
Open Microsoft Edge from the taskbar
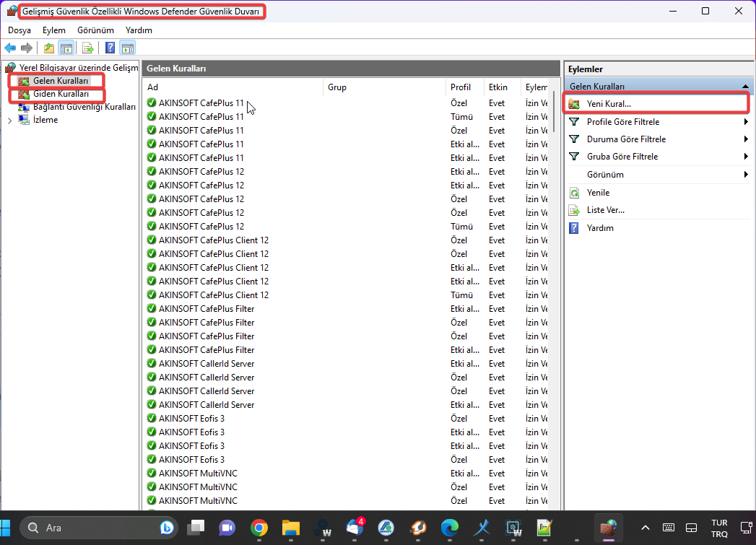[449, 528]
